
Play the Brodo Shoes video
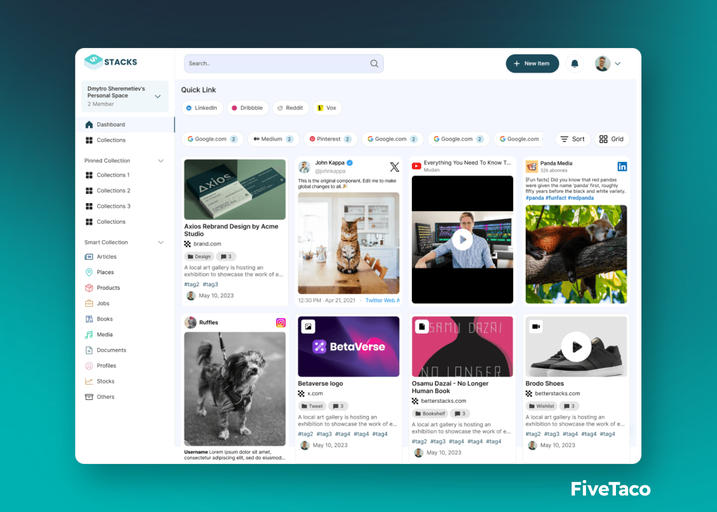click(574, 347)
